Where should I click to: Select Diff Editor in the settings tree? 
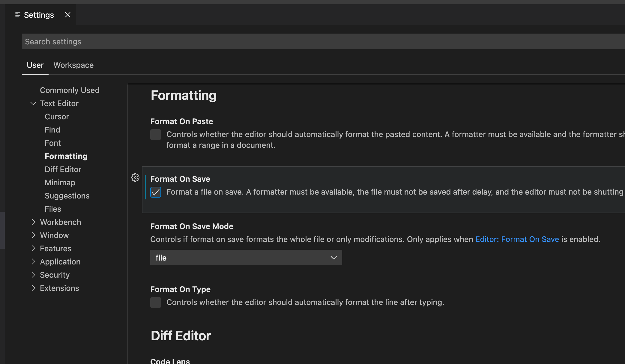click(x=63, y=169)
